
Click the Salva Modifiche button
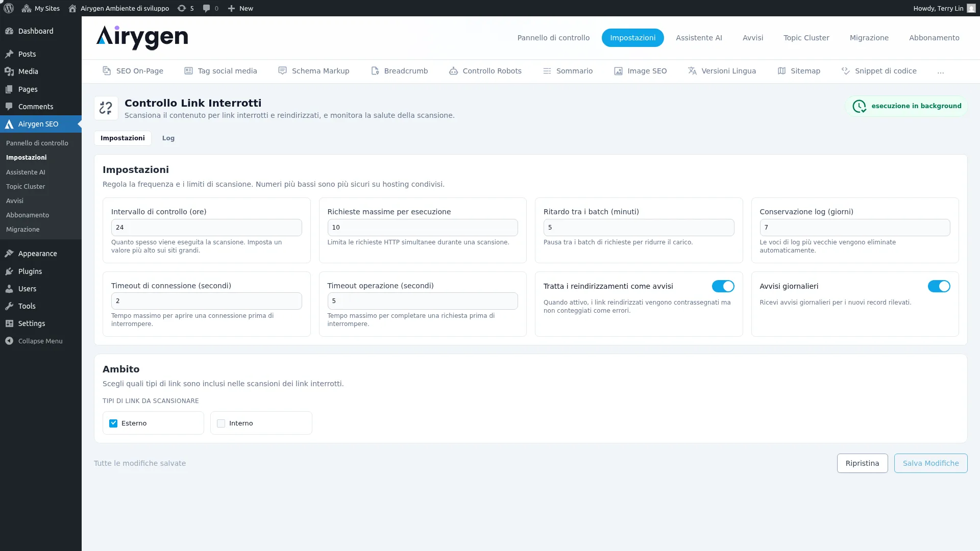coord(930,463)
